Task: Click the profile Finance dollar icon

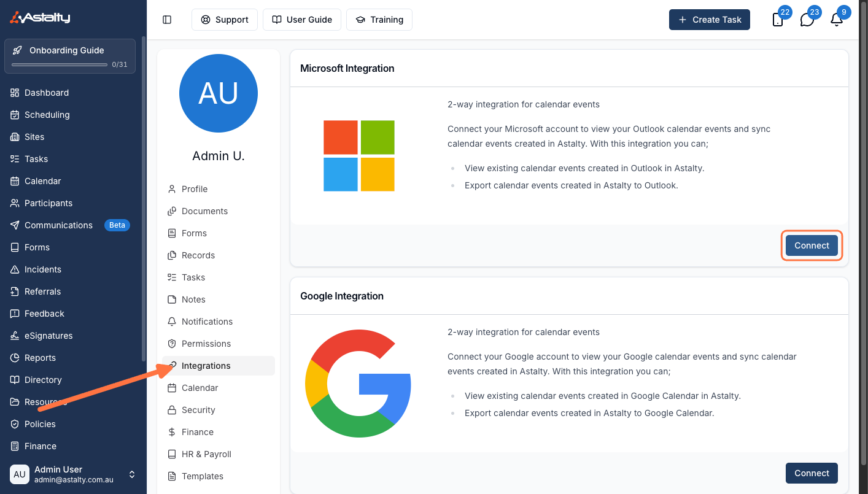Action: click(x=172, y=432)
